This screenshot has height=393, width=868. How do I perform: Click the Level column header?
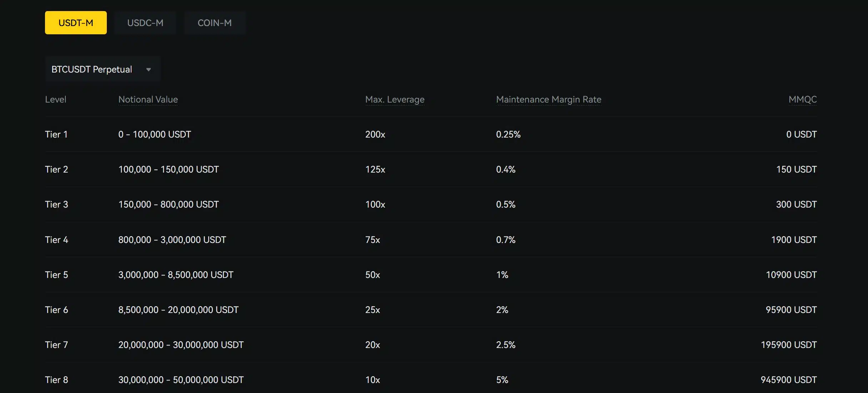click(x=56, y=99)
